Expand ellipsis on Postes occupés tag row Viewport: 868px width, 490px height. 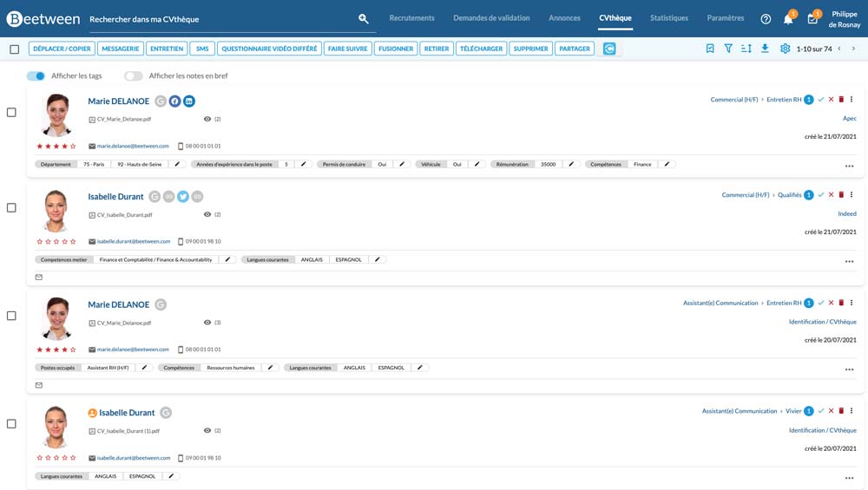tap(849, 369)
